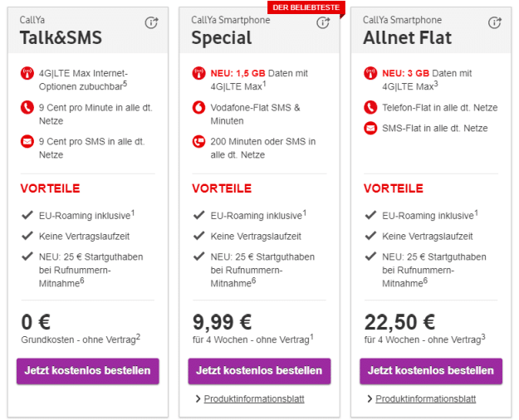The image size is (519, 420).
Task: Click checkmark beside Keine Vertragslaufzeit on Special
Action: (x=198, y=236)
